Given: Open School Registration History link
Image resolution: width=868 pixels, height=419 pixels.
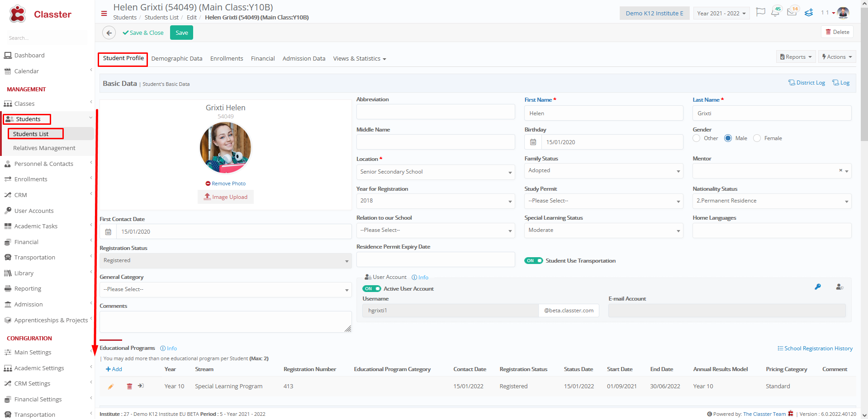Looking at the screenshot, I should pos(815,348).
